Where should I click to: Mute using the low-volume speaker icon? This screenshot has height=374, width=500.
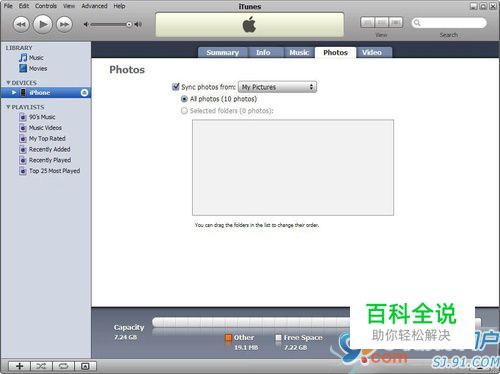click(x=86, y=24)
